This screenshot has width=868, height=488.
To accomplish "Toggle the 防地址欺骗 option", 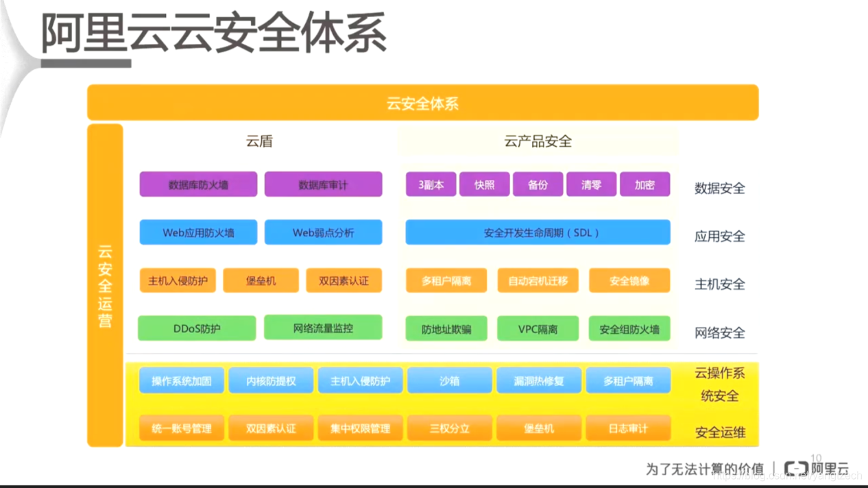I will (446, 328).
